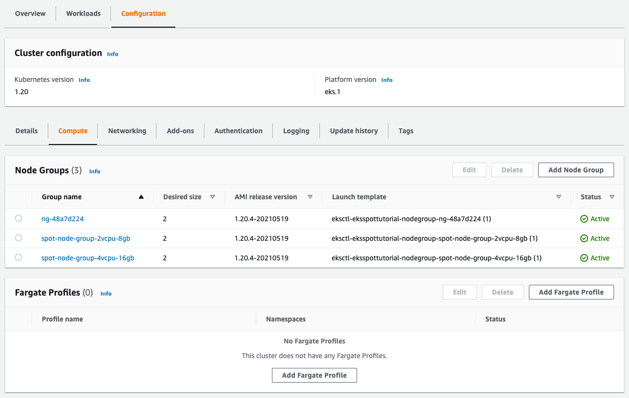
Task: Click Add Fargate Profile button under empty message
Action: [x=314, y=375]
